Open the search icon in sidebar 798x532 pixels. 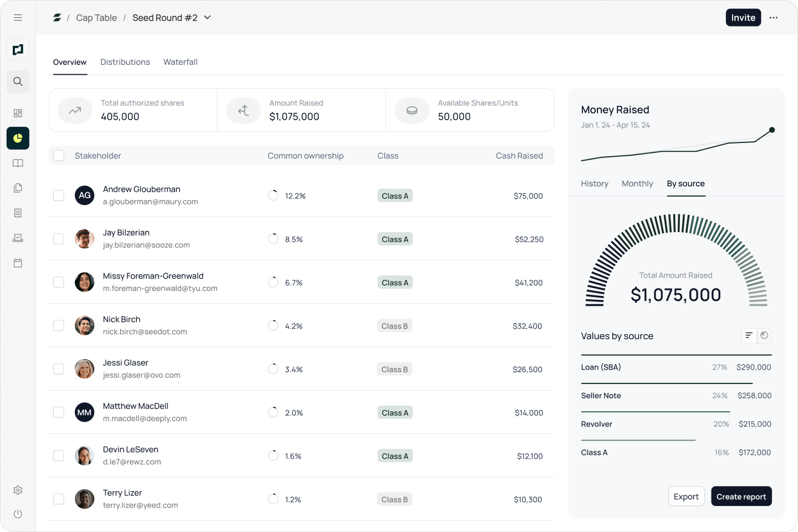(18, 81)
